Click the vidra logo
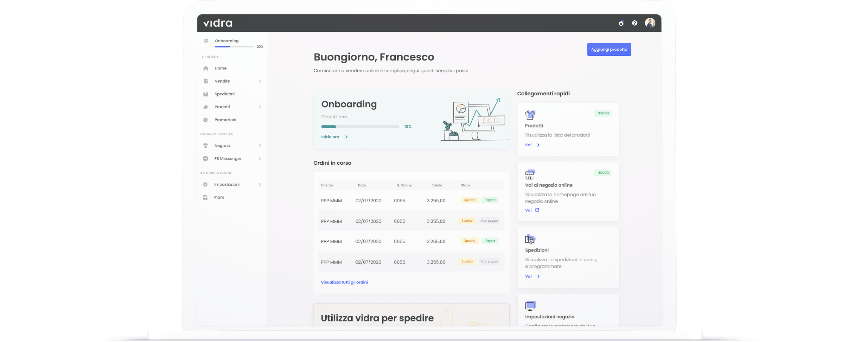868x342 pixels. click(218, 23)
